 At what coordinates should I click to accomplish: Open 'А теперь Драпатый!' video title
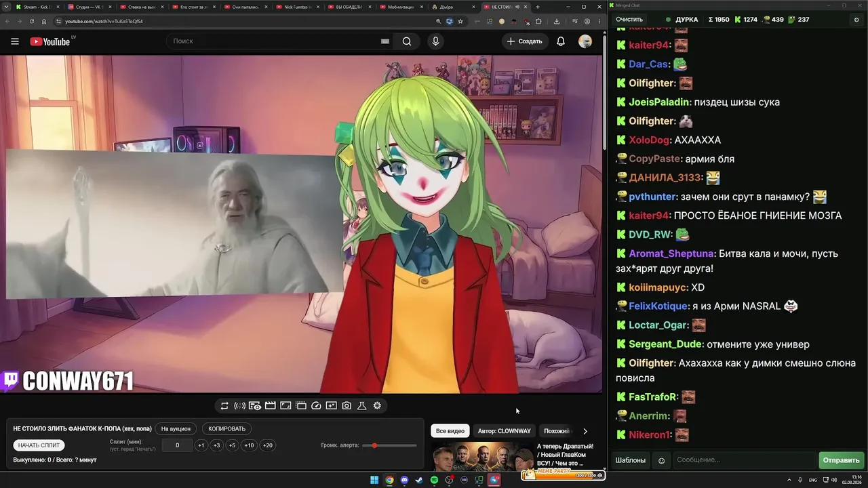click(565, 455)
